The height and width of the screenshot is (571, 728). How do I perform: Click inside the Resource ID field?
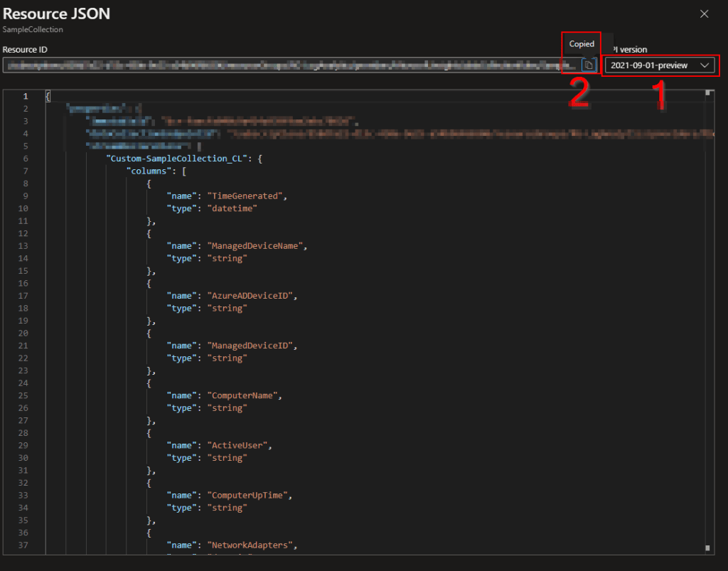(x=284, y=65)
